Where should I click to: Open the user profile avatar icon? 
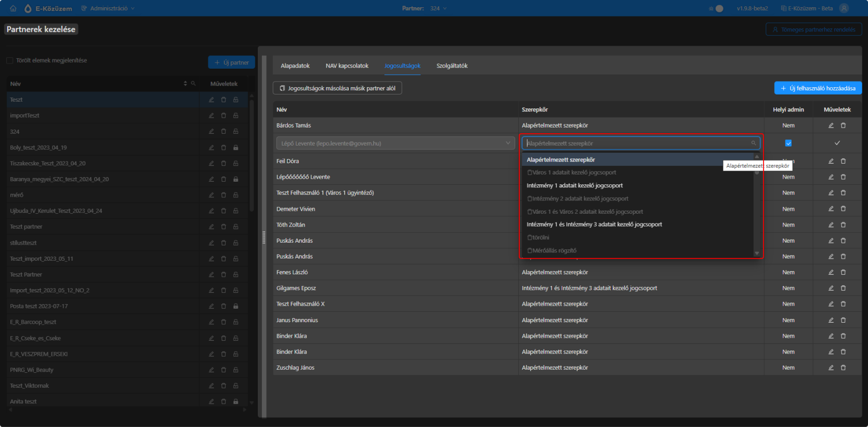point(844,8)
